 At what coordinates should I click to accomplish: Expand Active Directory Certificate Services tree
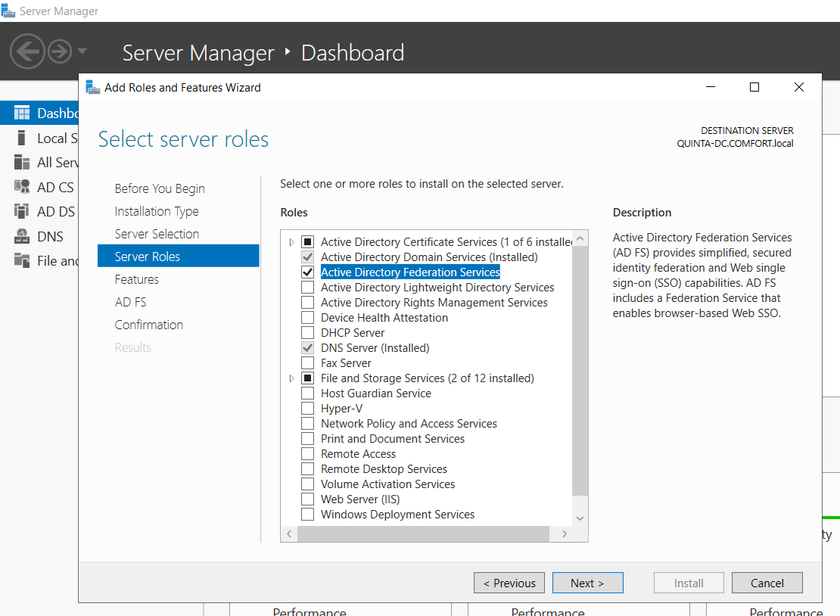pos(292,242)
